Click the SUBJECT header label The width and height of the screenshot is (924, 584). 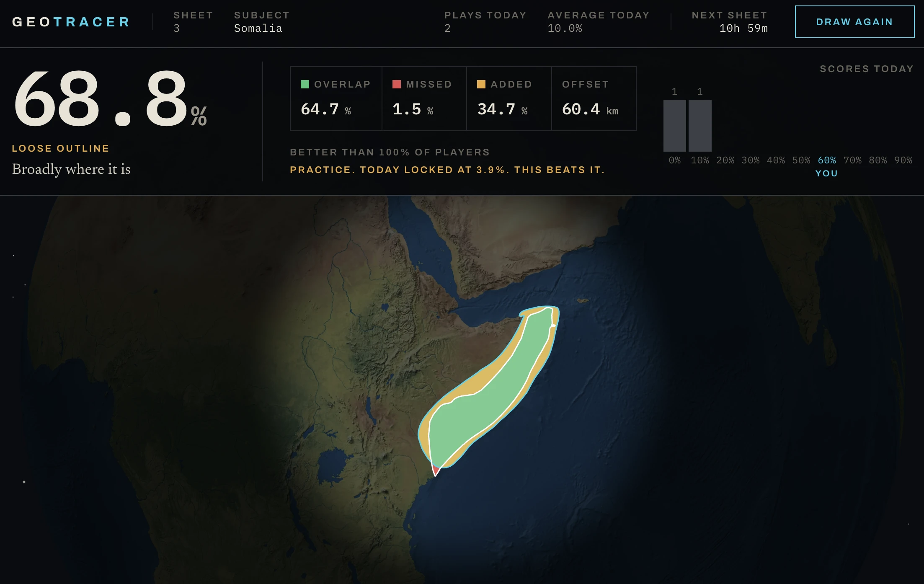click(262, 15)
